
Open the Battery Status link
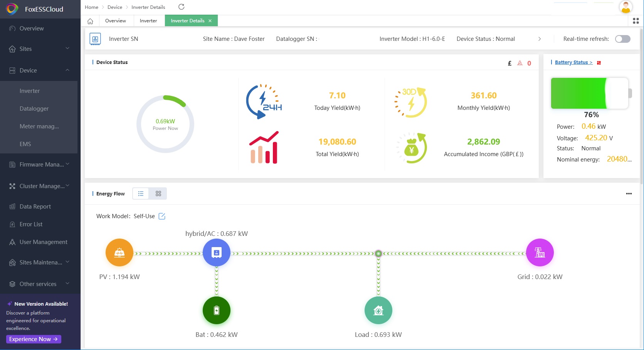click(x=573, y=62)
